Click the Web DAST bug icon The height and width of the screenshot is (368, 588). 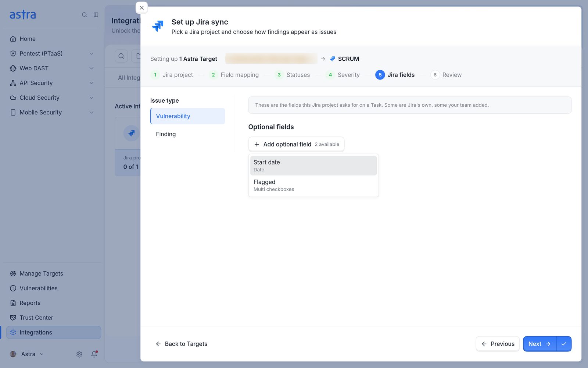click(x=13, y=68)
